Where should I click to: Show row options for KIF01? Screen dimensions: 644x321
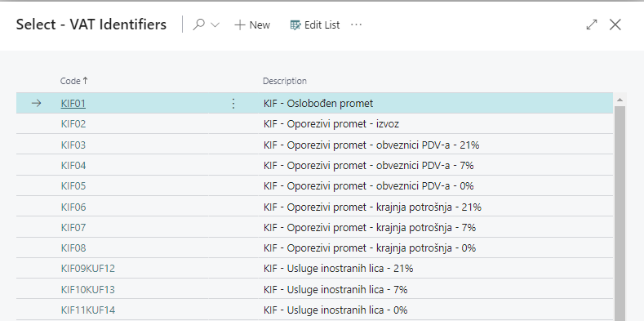coord(233,103)
